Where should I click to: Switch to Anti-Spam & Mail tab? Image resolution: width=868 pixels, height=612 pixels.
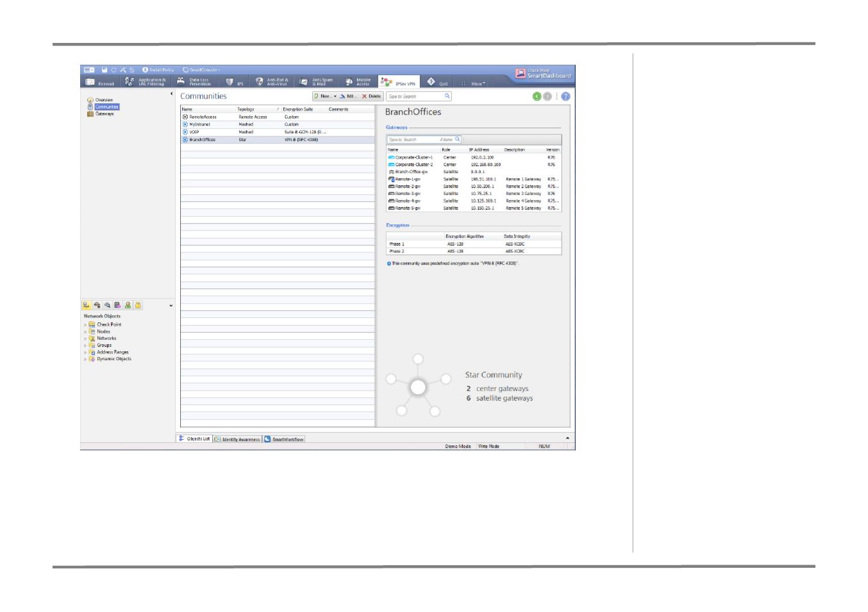[x=317, y=82]
